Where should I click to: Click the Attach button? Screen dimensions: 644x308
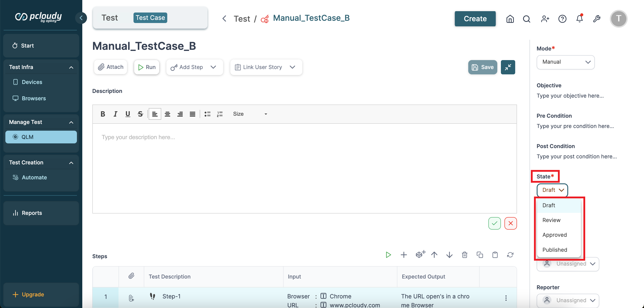[x=110, y=67]
